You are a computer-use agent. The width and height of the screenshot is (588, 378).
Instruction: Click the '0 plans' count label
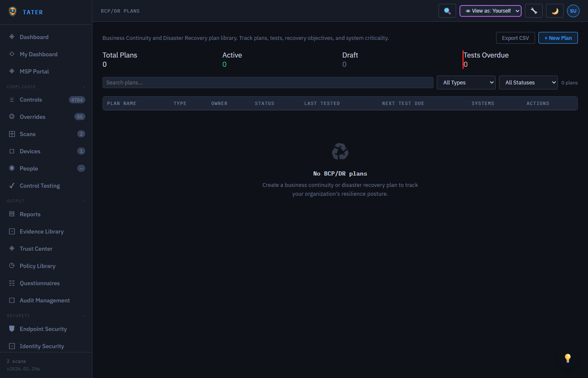pyautogui.click(x=570, y=83)
